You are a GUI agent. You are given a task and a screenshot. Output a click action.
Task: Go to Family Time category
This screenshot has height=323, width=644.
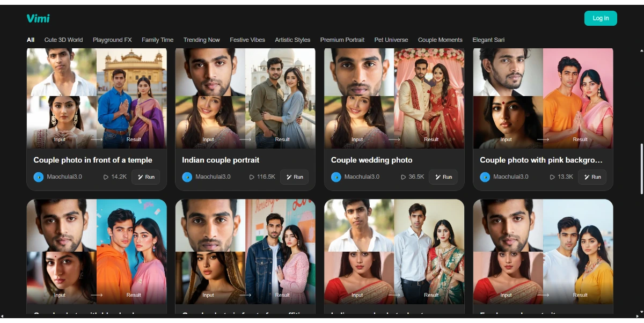(157, 40)
